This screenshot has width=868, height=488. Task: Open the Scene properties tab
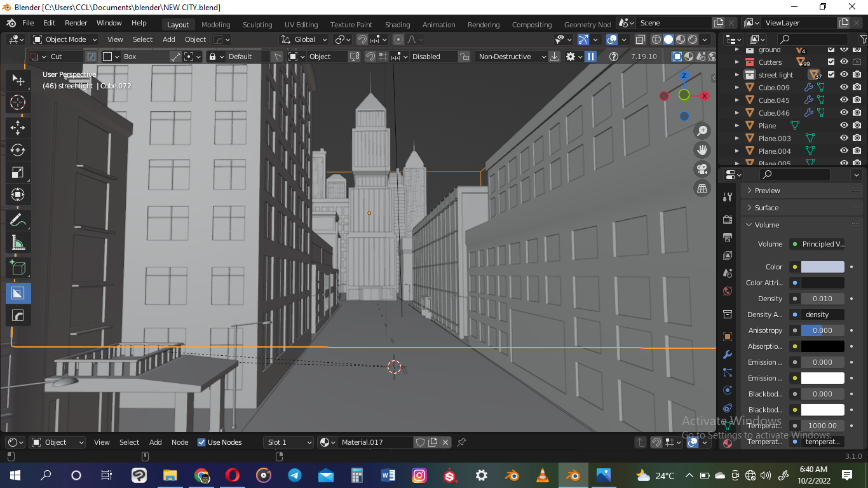(728, 273)
